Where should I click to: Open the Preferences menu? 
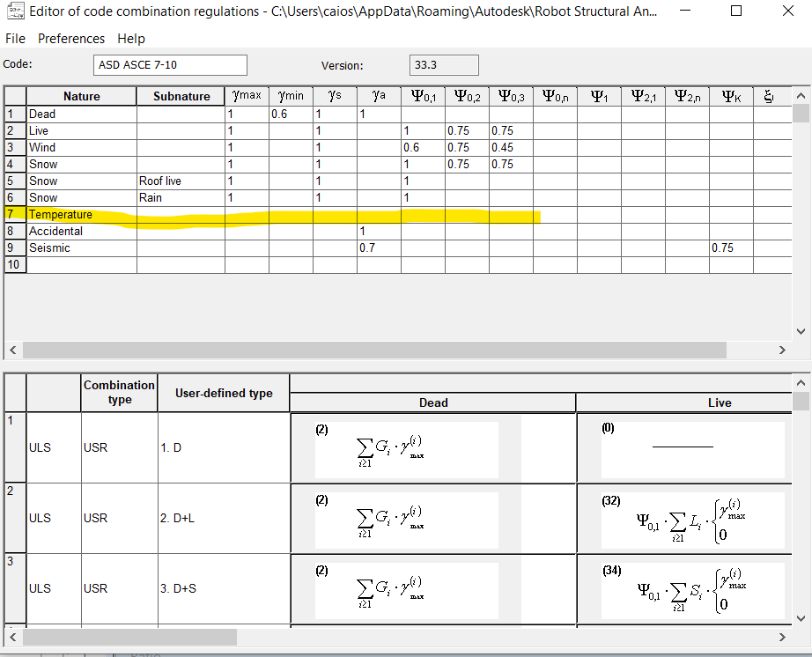(71, 39)
